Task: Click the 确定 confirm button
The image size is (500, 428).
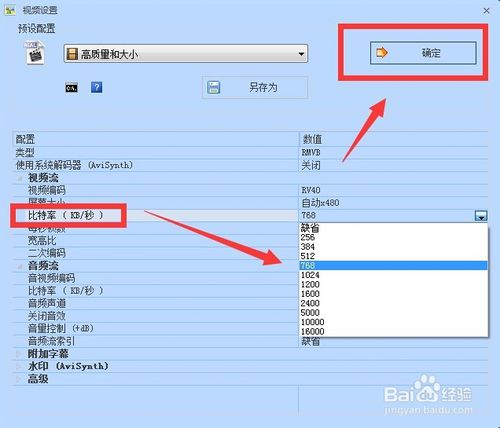Action: click(423, 53)
